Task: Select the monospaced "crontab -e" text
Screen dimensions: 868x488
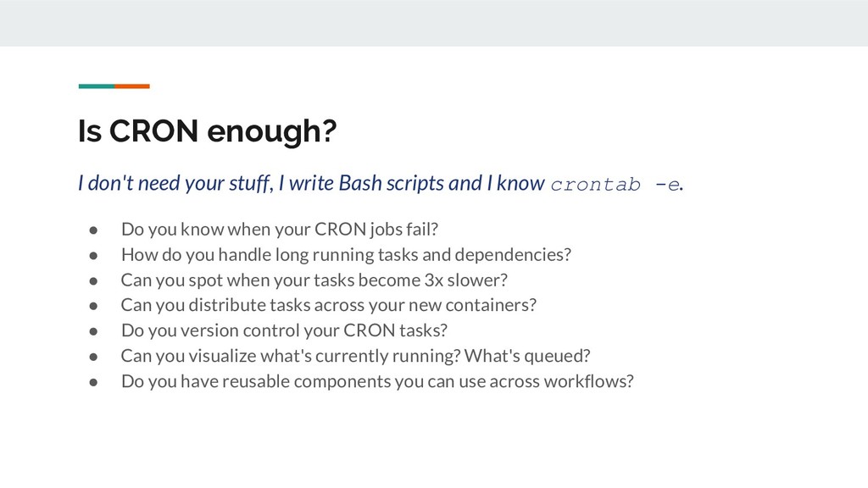Action: (x=615, y=185)
